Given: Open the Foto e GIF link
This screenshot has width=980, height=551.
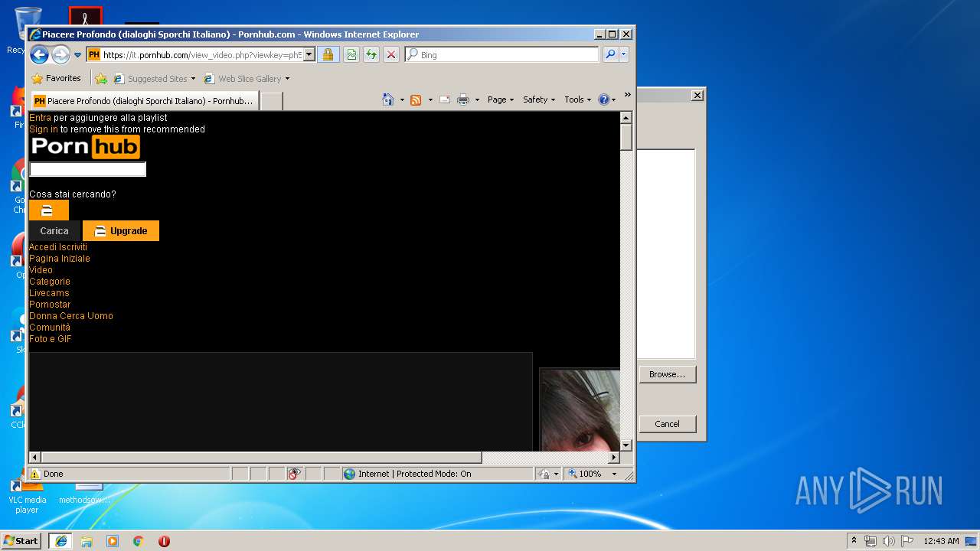Looking at the screenshot, I should tap(51, 339).
